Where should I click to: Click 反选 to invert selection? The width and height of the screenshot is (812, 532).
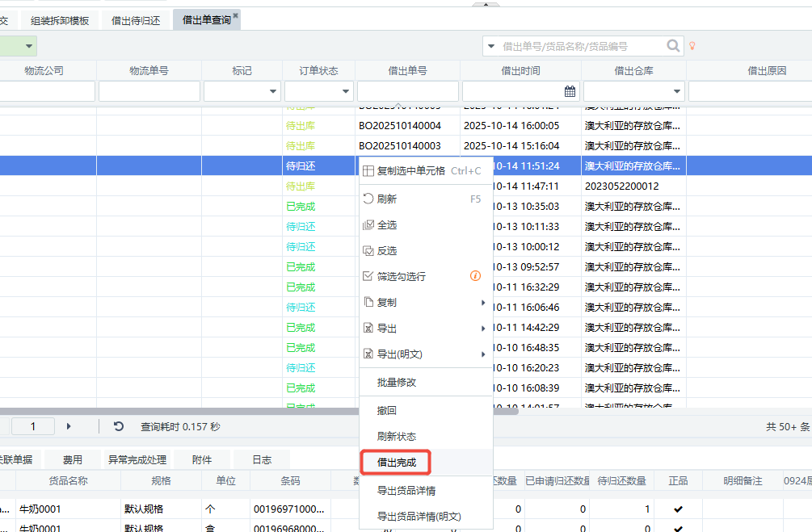pyautogui.click(x=387, y=250)
